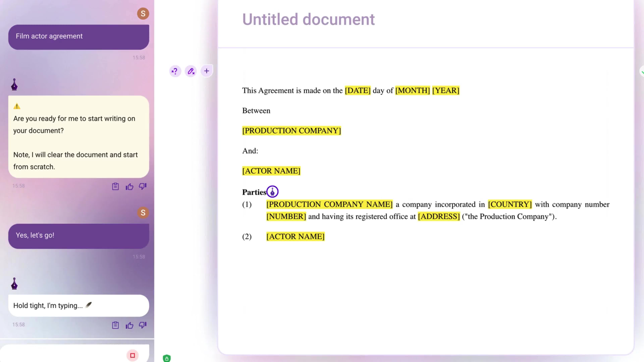Click the [ACTOR NAME] placeholder below 'And:'

tap(271, 171)
